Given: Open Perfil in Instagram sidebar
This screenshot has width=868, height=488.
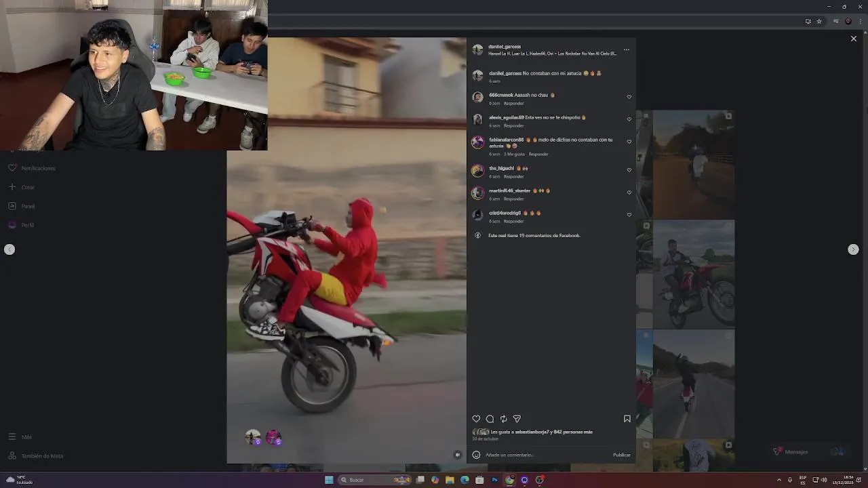Looking at the screenshot, I should [x=22, y=225].
